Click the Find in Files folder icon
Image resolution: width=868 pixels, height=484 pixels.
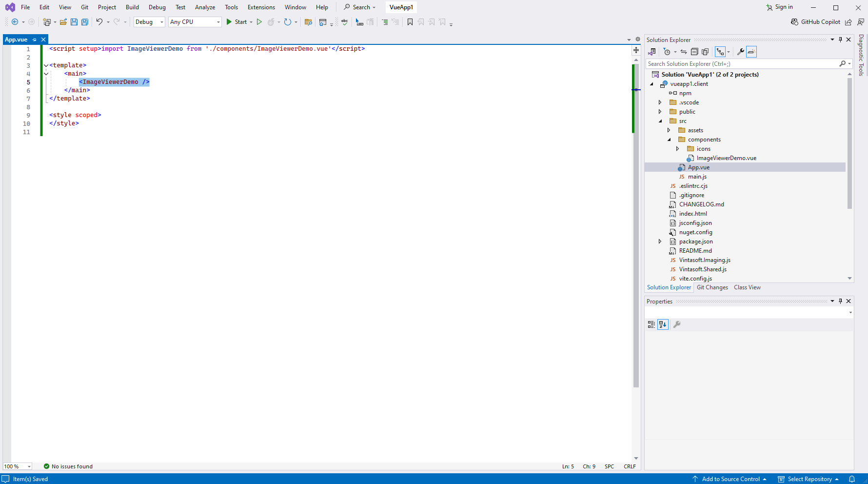(308, 22)
